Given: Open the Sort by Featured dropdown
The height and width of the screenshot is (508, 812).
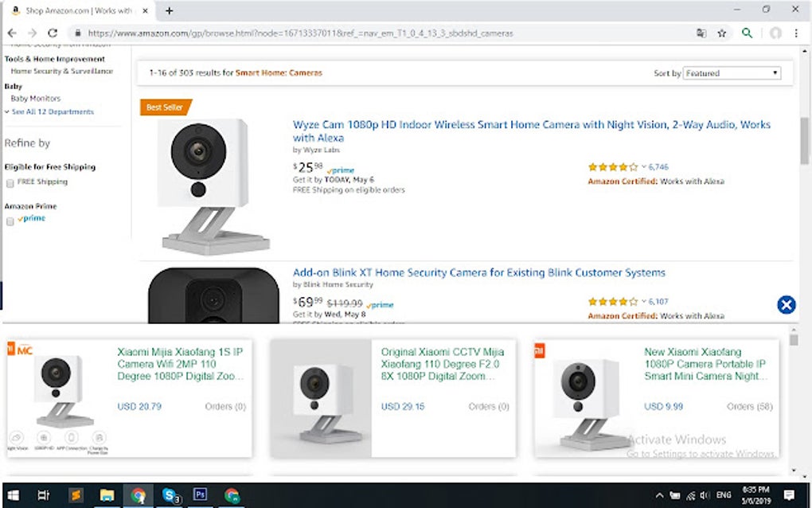Looking at the screenshot, I should (732, 72).
